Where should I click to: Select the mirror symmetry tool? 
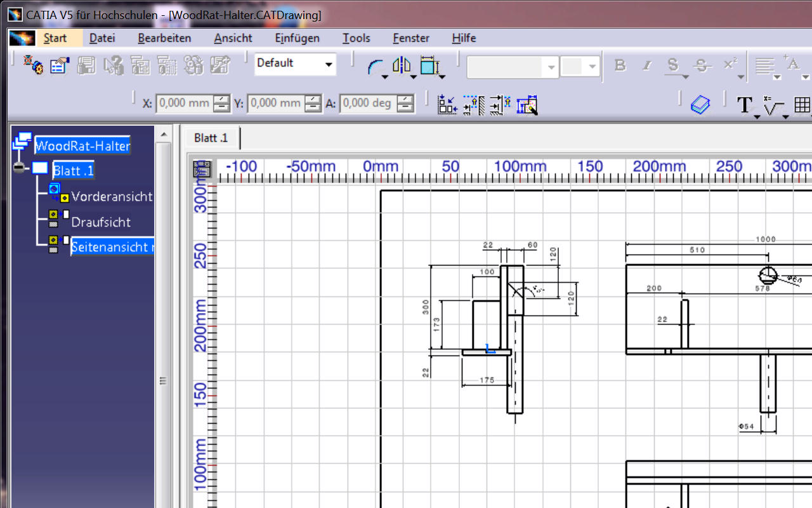coord(402,65)
